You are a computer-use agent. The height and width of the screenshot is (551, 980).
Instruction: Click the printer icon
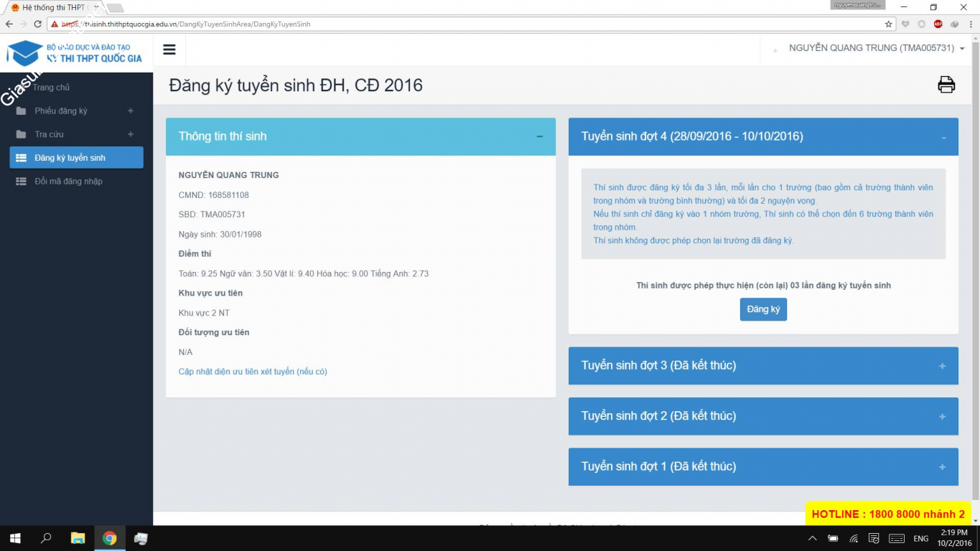click(946, 85)
